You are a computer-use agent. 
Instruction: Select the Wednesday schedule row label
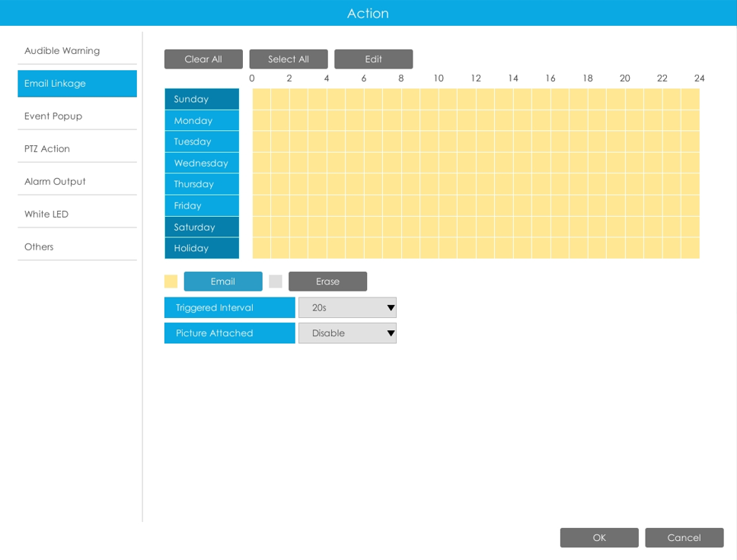[202, 163]
